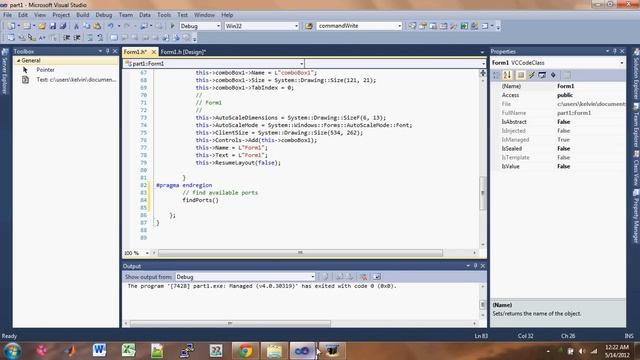Open the File menu
The image size is (640, 360).
(x=7, y=15)
